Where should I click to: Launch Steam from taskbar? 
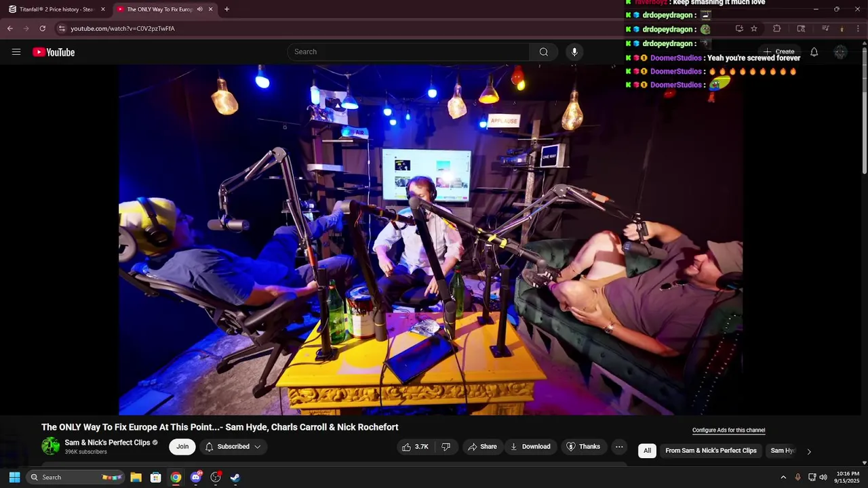pos(235,477)
